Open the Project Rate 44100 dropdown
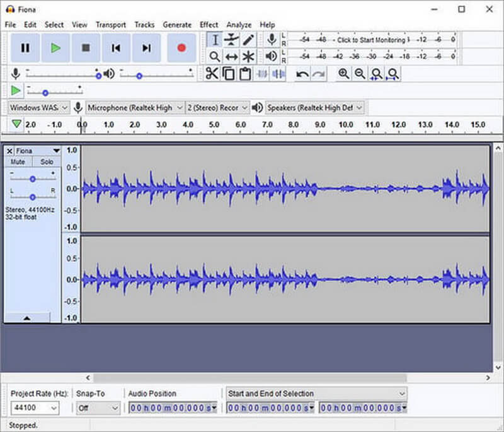The width and height of the screenshot is (504, 432). click(x=35, y=408)
